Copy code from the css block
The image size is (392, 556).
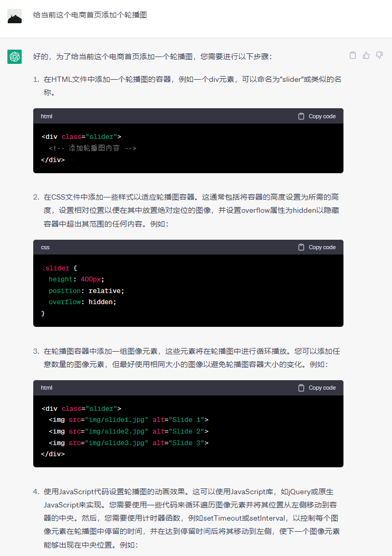click(317, 247)
